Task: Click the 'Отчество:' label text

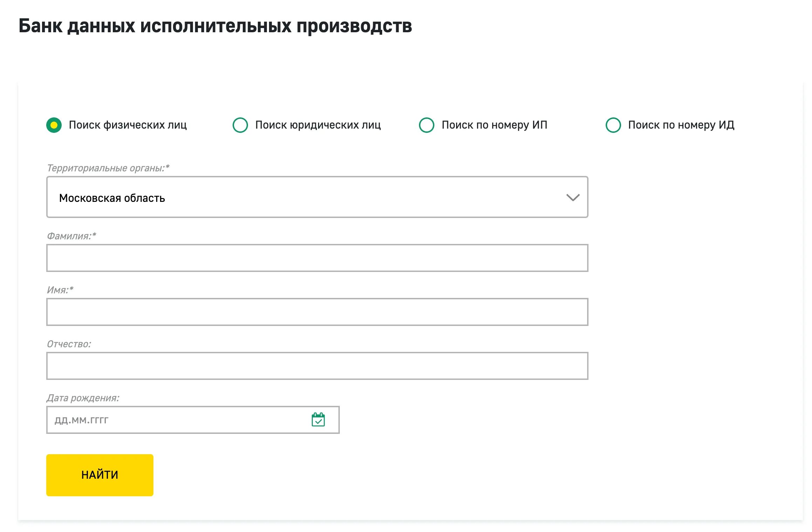Action: (x=69, y=344)
